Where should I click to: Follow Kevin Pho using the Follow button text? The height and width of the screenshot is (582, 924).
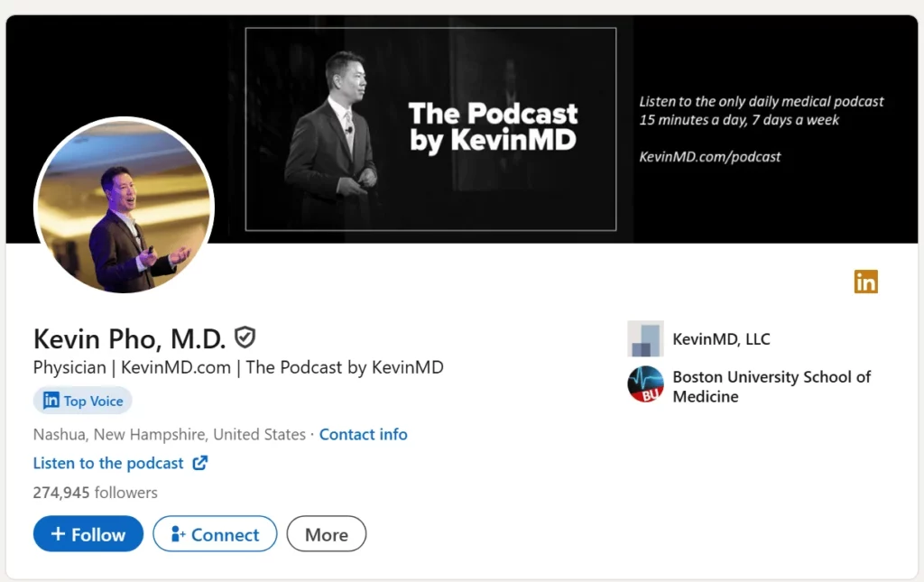coord(98,534)
